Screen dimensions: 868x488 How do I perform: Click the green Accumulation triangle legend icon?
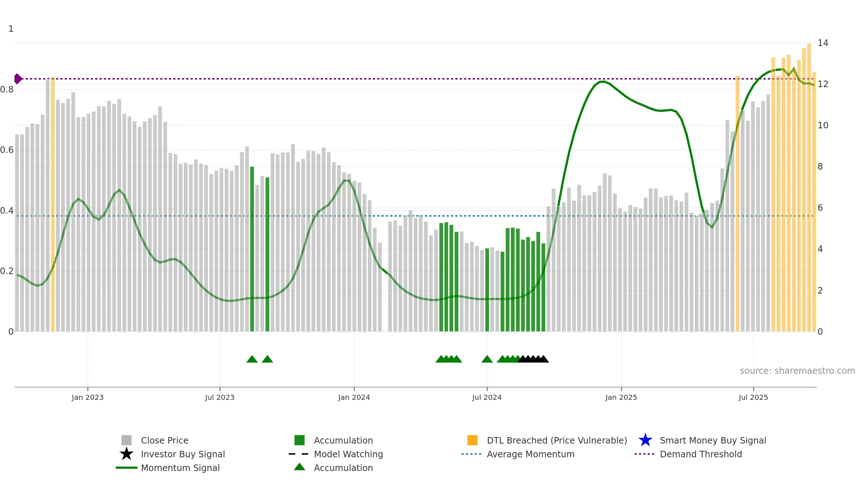(x=299, y=467)
